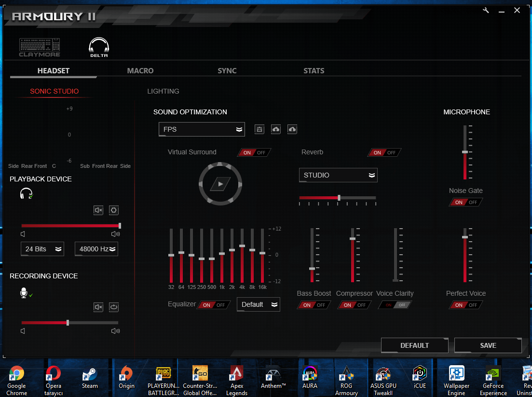The image size is (532, 397).
Task: Switch to the MACRO tab
Action: click(x=140, y=70)
